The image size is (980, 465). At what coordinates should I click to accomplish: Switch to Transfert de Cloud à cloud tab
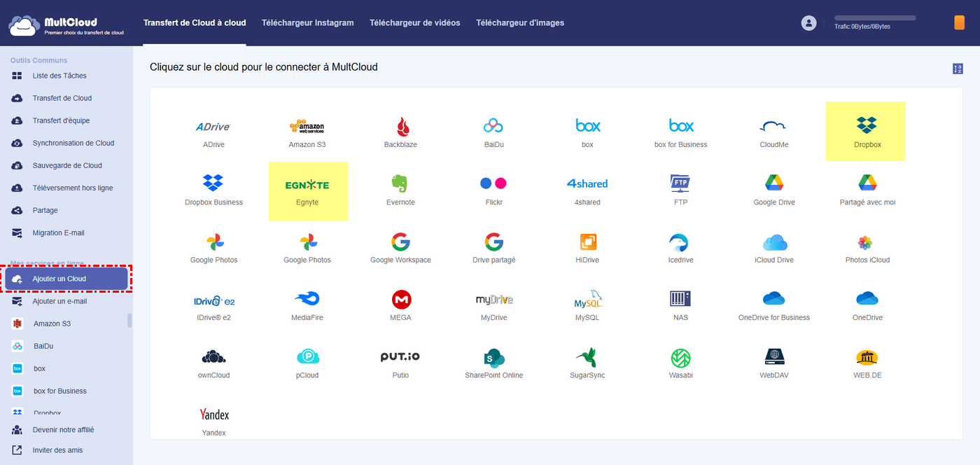pos(195,22)
